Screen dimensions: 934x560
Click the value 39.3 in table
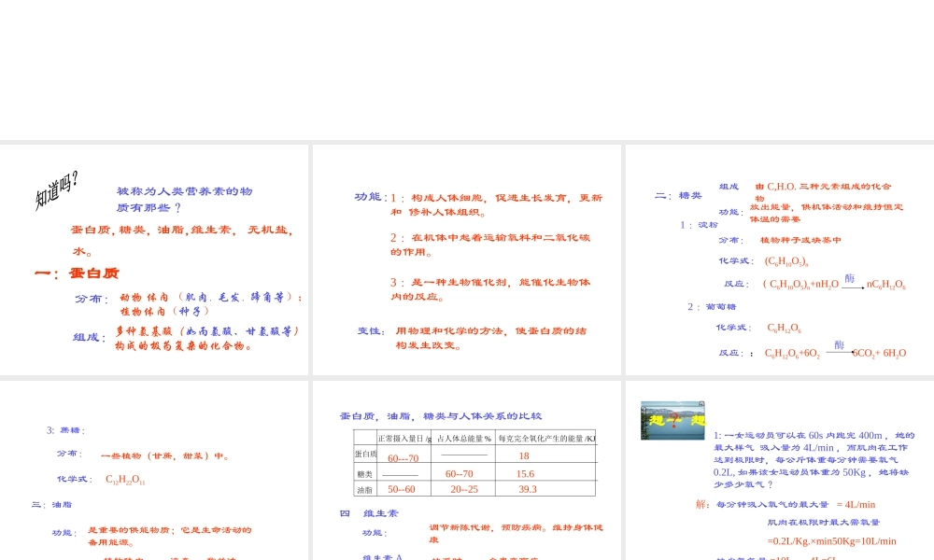tap(528, 489)
